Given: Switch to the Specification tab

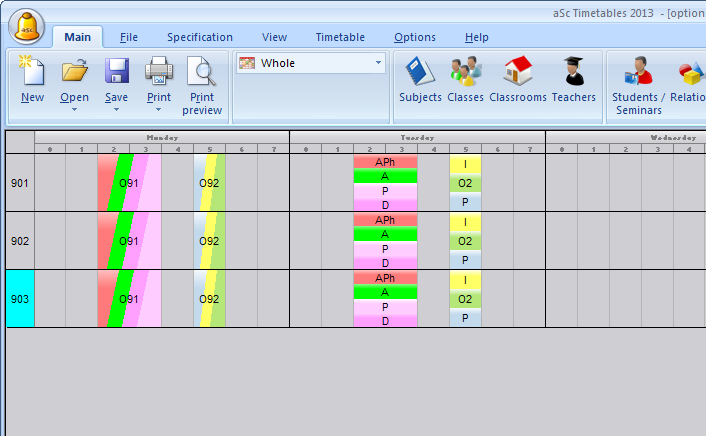Looking at the screenshot, I should point(200,37).
